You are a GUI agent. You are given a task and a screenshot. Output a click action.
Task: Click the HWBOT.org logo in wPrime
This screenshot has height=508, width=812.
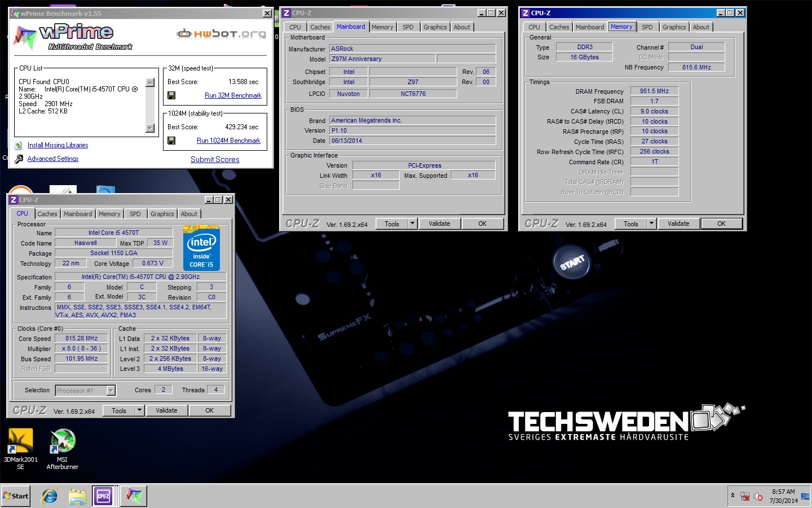221,34
